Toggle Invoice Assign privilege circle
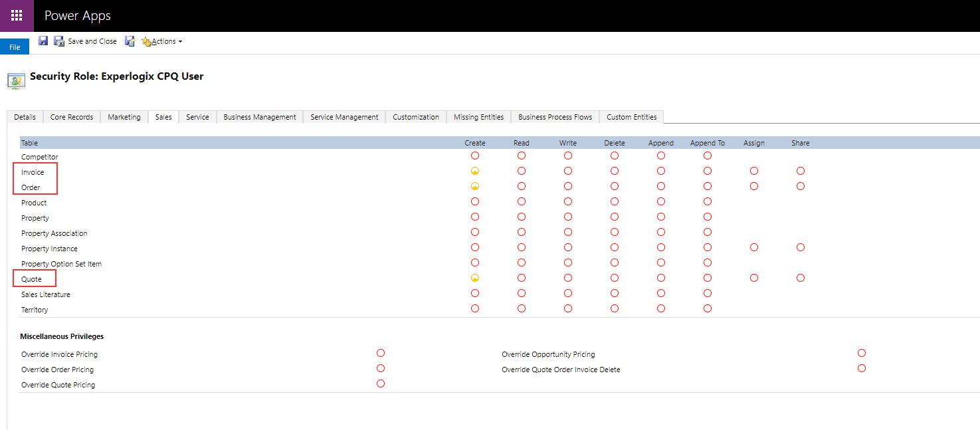This screenshot has height=430, width=980. (x=754, y=171)
